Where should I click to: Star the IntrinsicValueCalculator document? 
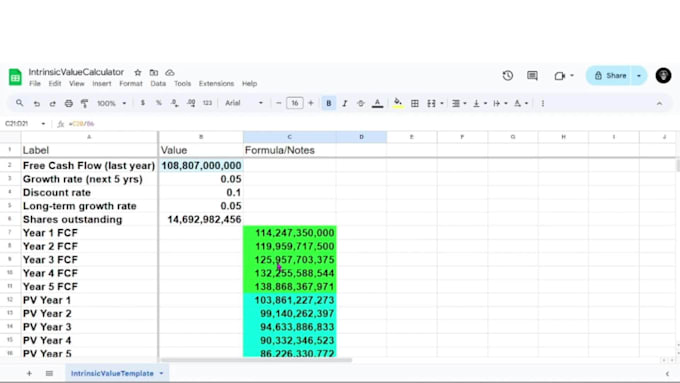point(137,72)
